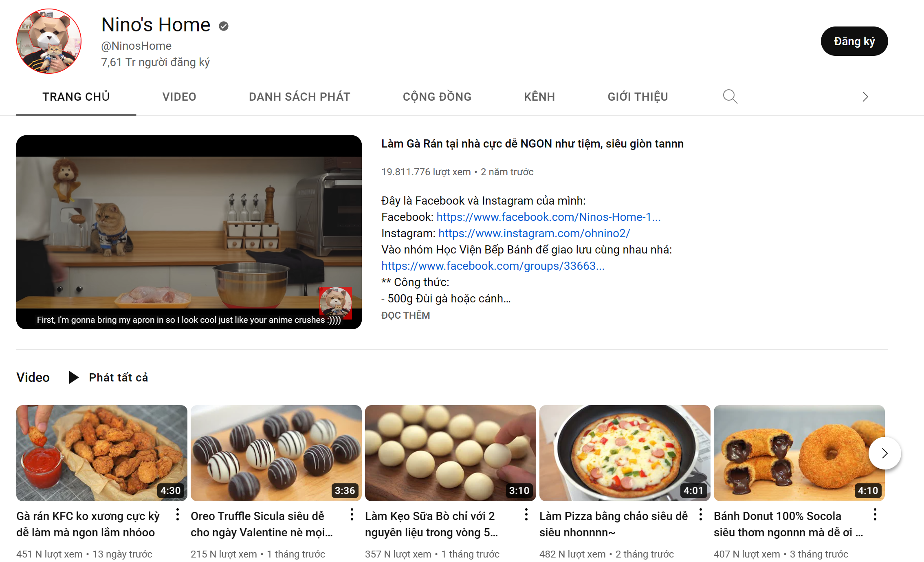Click Phát tất cả to play all
The width and height of the screenshot is (924, 562).
pyautogui.click(x=119, y=377)
